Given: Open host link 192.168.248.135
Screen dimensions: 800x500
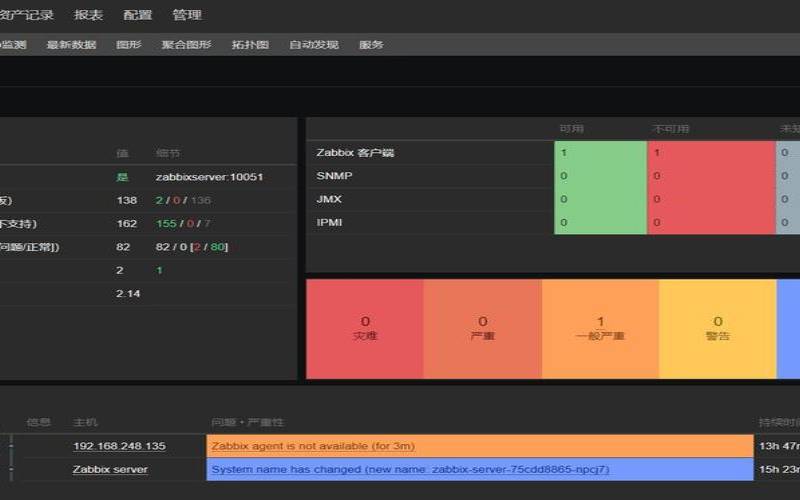Looking at the screenshot, I should pyautogui.click(x=119, y=446).
